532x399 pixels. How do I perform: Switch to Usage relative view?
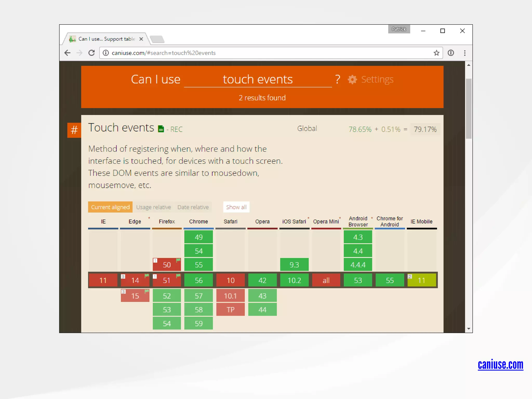[x=154, y=207]
